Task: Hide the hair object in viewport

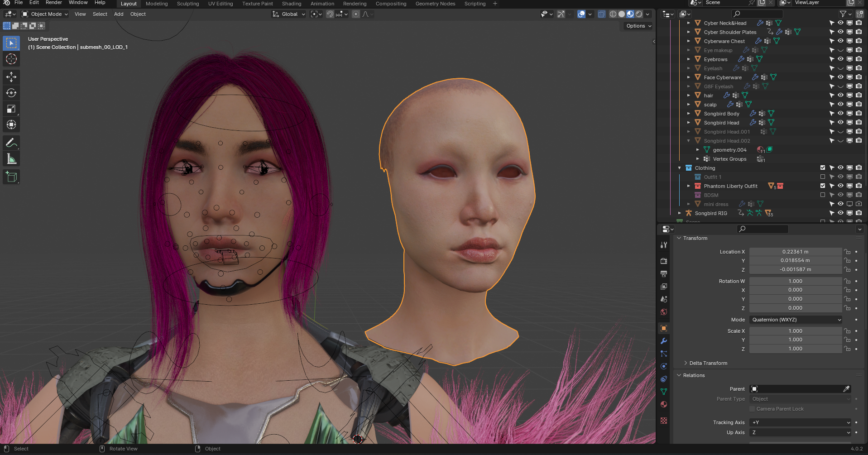Action: [840, 96]
